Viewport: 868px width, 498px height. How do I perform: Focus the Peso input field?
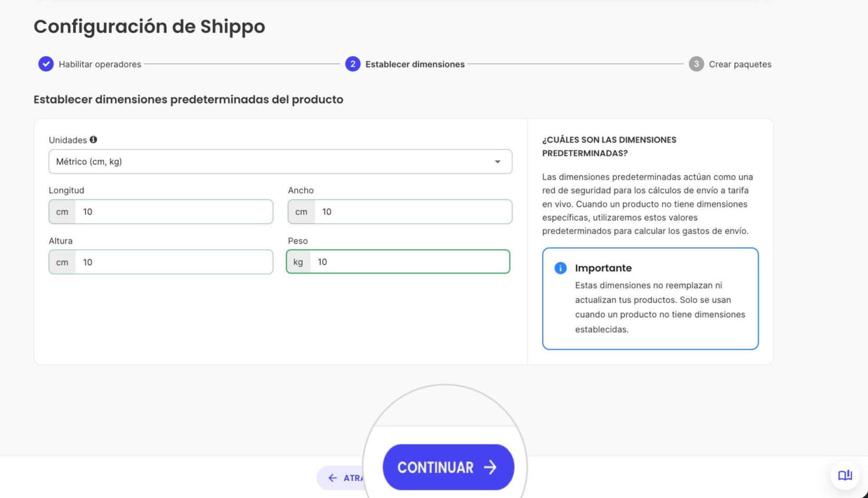(410, 262)
